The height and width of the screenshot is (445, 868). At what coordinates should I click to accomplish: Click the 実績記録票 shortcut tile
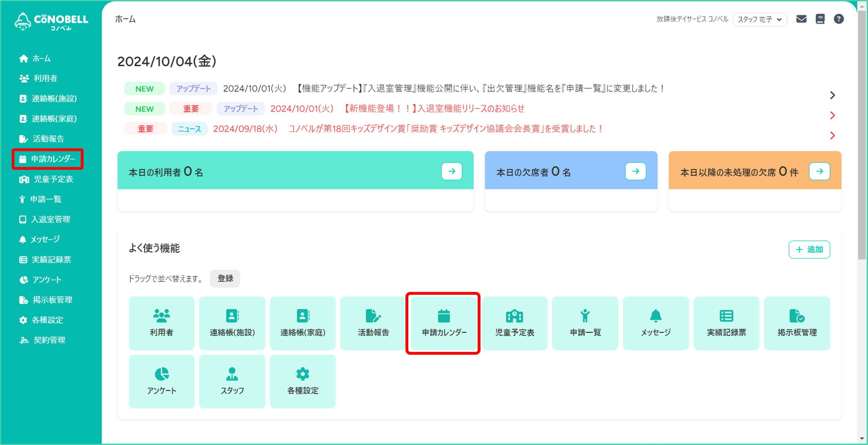[726, 323]
